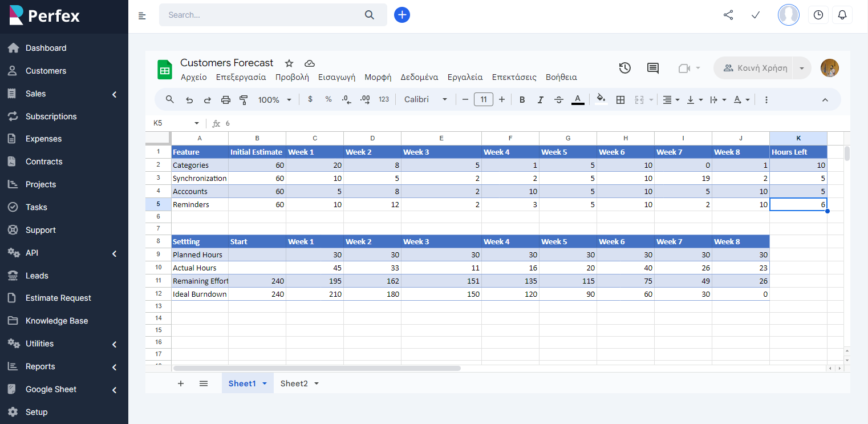The width and height of the screenshot is (868, 424).
Task: Decrease decimal places
Action: (x=346, y=99)
